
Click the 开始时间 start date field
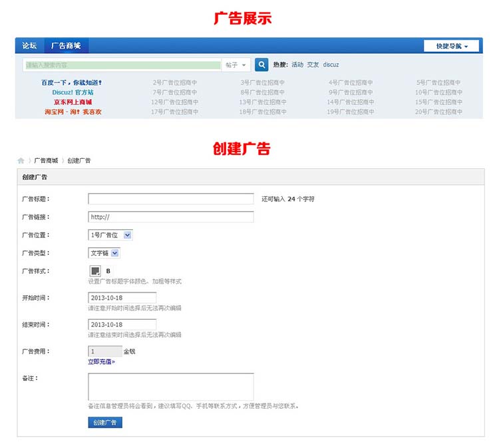tap(122, 298)
